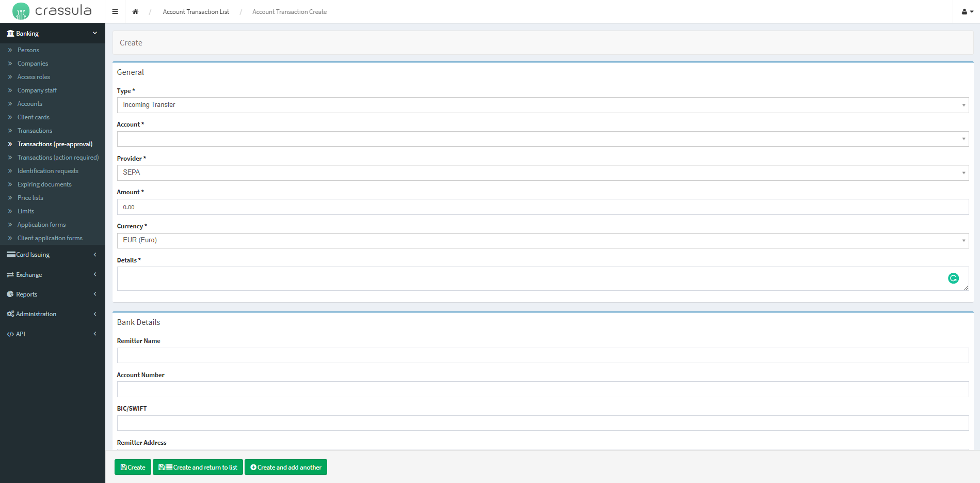This screenshot has width=980, height=483.
Task: Collapse the Banking sidebar section
Action: click(52, 34)
